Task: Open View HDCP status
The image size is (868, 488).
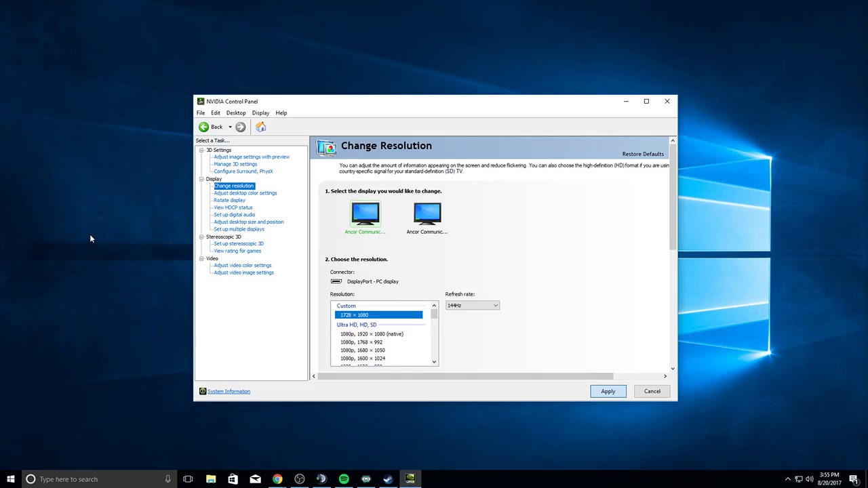Action: [x=233, y=207]
